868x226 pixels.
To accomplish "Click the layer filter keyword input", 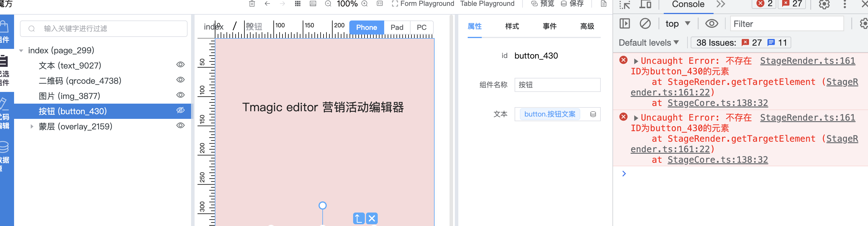I will coord(104,29).
